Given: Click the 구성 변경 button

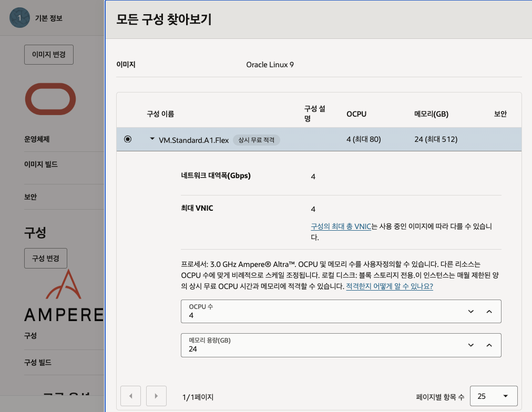Looking at the screenshot, I should pos(46,259).
